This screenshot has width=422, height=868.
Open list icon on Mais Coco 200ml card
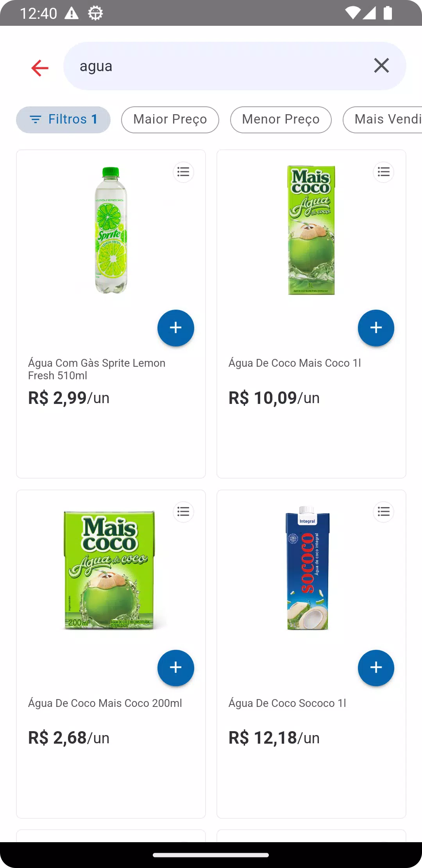coord(183,511)
